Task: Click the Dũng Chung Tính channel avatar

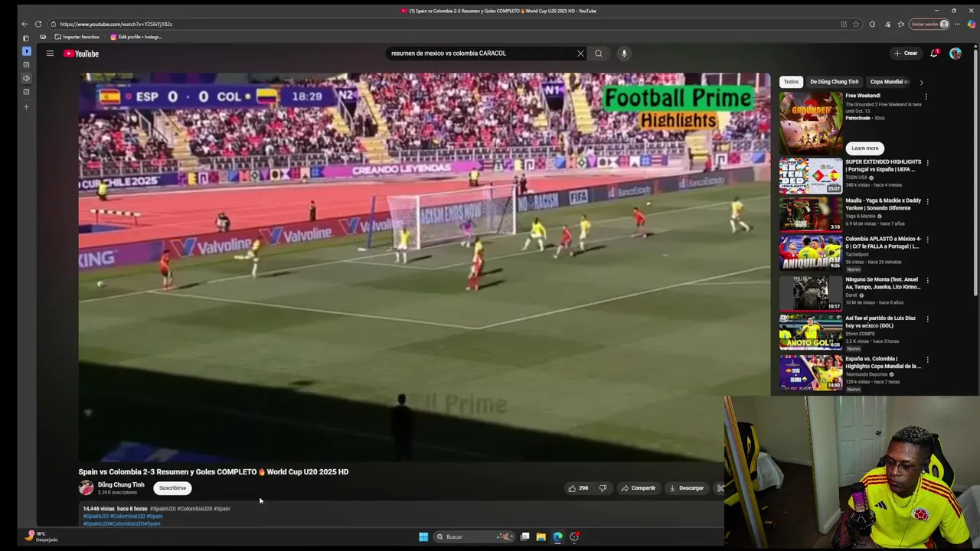Action: pyautogui.click(x=86, y=488)
